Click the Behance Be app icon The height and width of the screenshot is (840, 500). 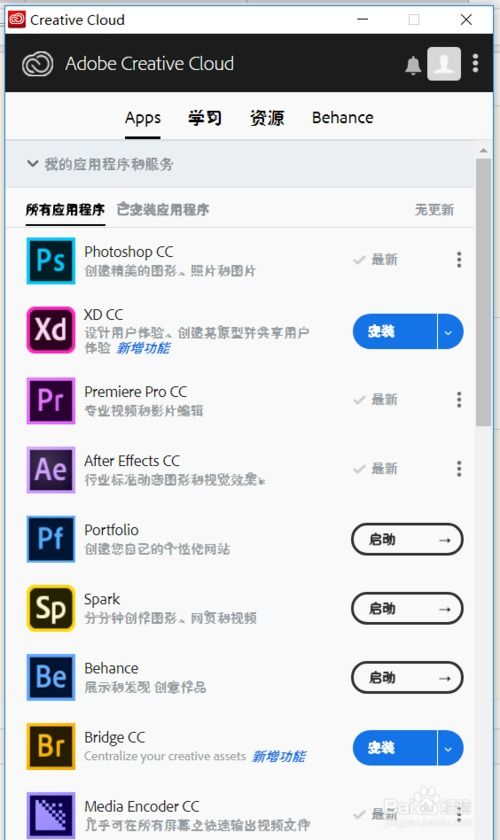51,677
